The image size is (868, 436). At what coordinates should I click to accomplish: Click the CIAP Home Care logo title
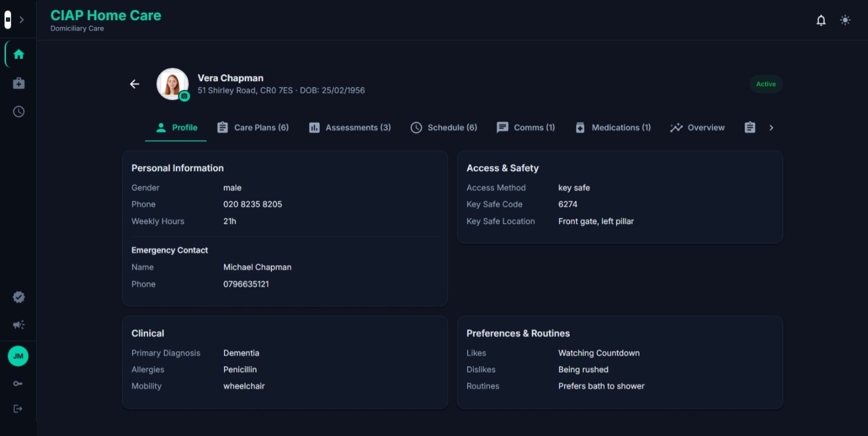[106, 15]
